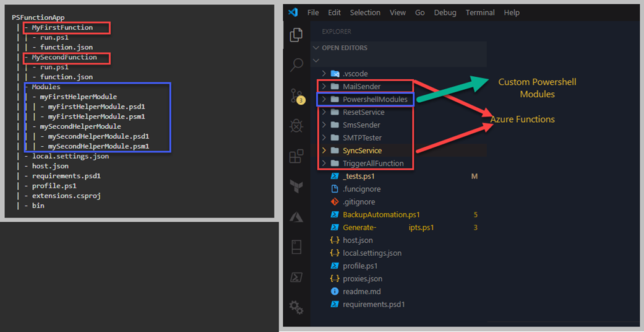This screenshot has width=644, height=332.
Task: Open the readme.md file
Action: coord(362,292)
